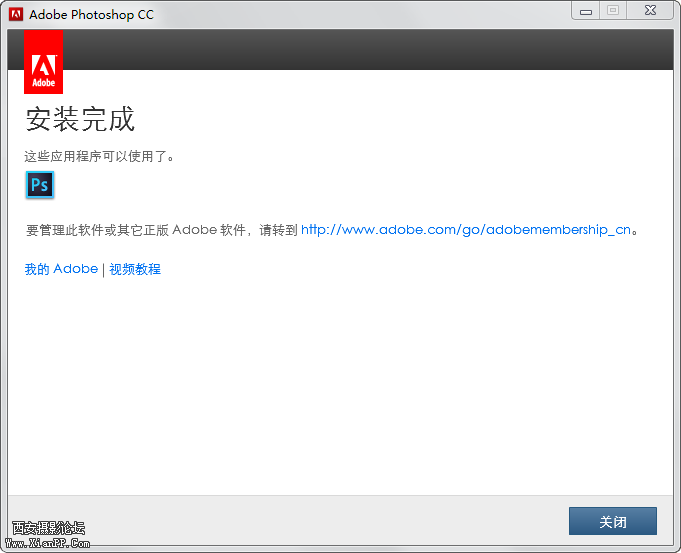Click the Adobe Photoshop CC title text

pos(91,15)
